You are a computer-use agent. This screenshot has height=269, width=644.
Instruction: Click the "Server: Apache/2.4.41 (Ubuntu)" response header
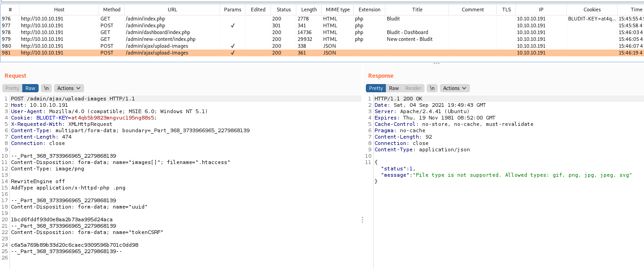click(422, 111)
